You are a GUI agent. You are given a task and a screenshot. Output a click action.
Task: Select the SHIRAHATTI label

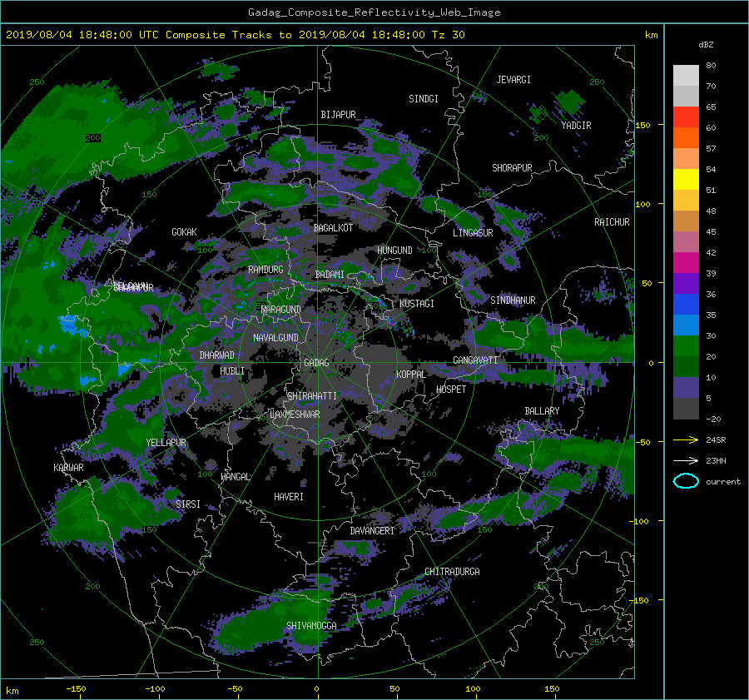pyautogui.click(x=311, y=396)
